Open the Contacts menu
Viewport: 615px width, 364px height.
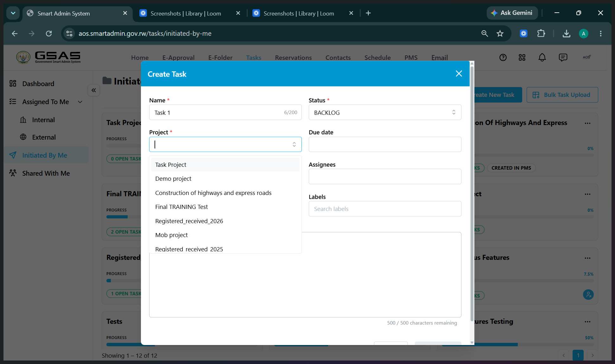(x=338, y=58)
